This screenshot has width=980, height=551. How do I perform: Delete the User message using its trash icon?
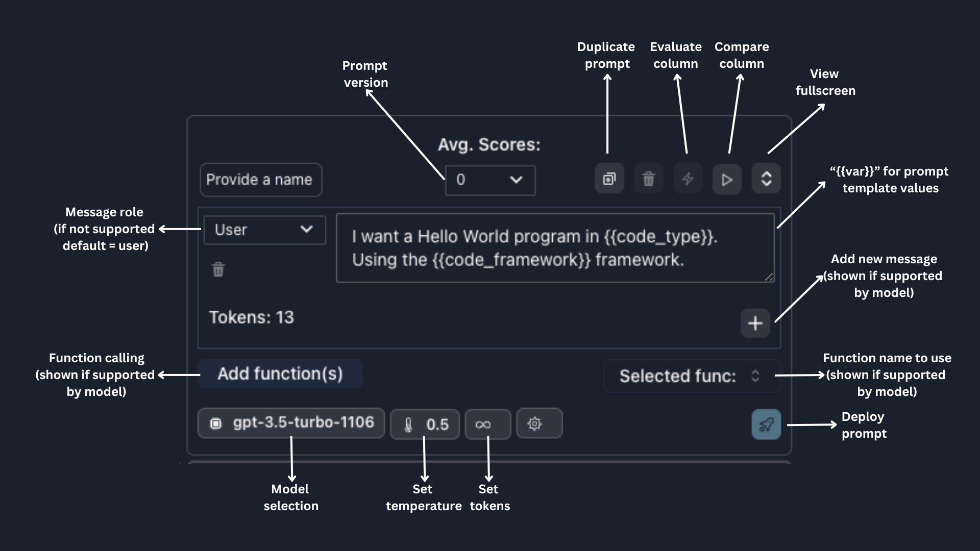(218, 269)
